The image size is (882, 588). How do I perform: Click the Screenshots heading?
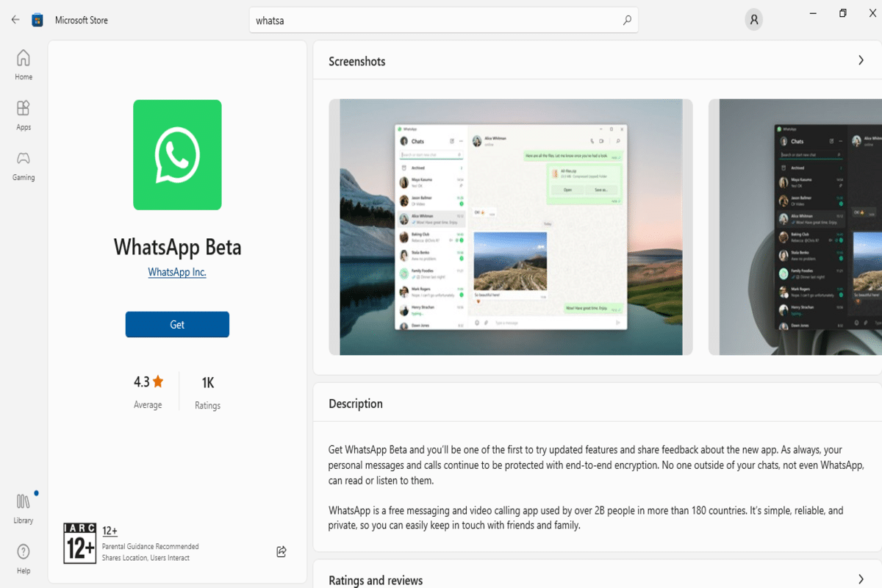point(357,61)
